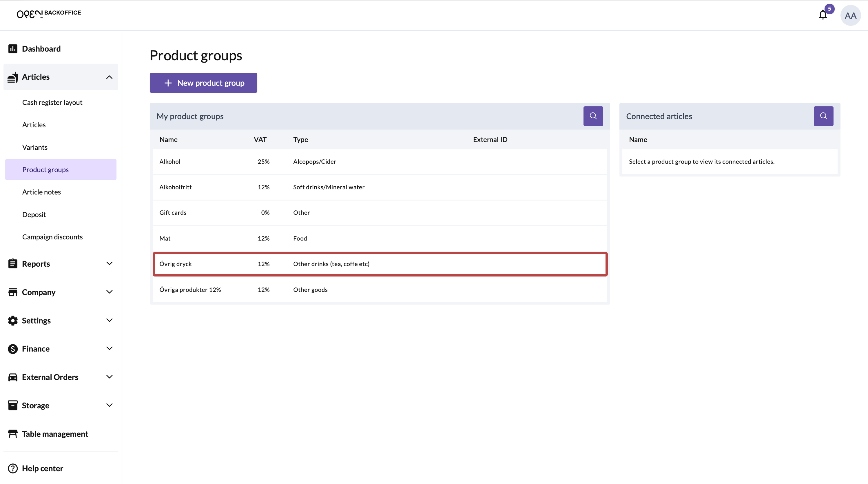Screen dimensions: 868x484
Task: Click the Table management table icon
Action: pyautogui.click(x=13, y=434)
